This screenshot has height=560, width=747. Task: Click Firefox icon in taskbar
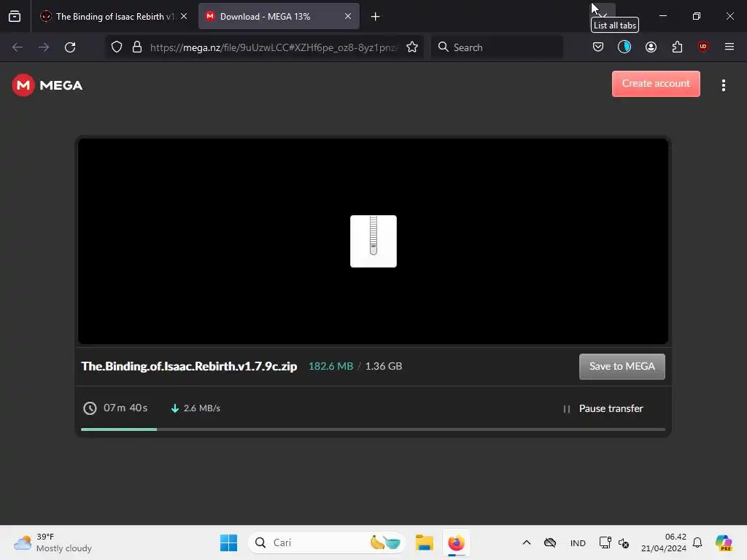pos(456,542)
